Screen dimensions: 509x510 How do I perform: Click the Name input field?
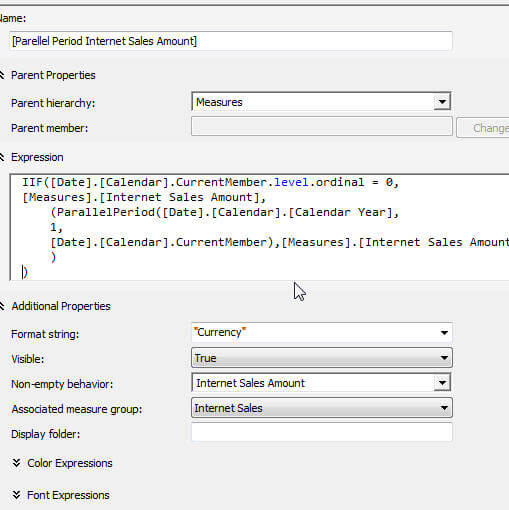coord(231,41)
